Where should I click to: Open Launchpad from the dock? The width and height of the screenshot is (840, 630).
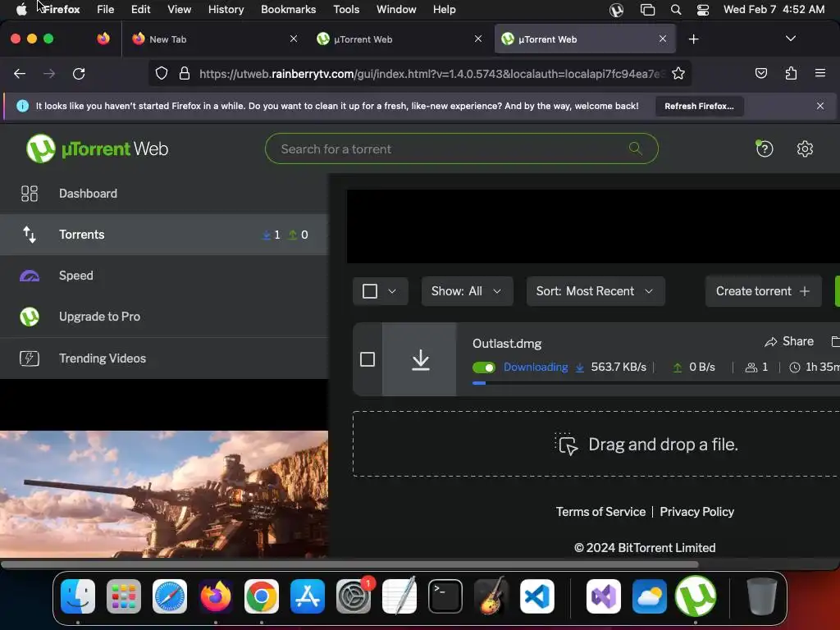tap(124, 596)
